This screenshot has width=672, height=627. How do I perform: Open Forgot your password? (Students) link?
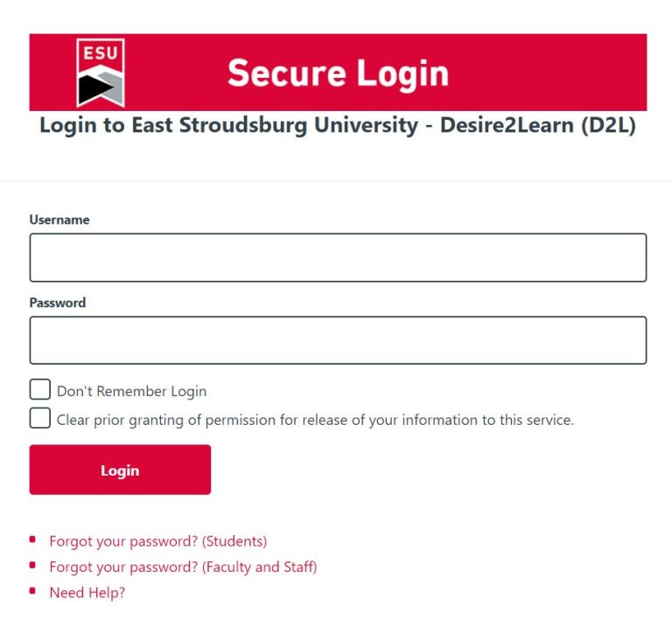(x=157, y=541)
